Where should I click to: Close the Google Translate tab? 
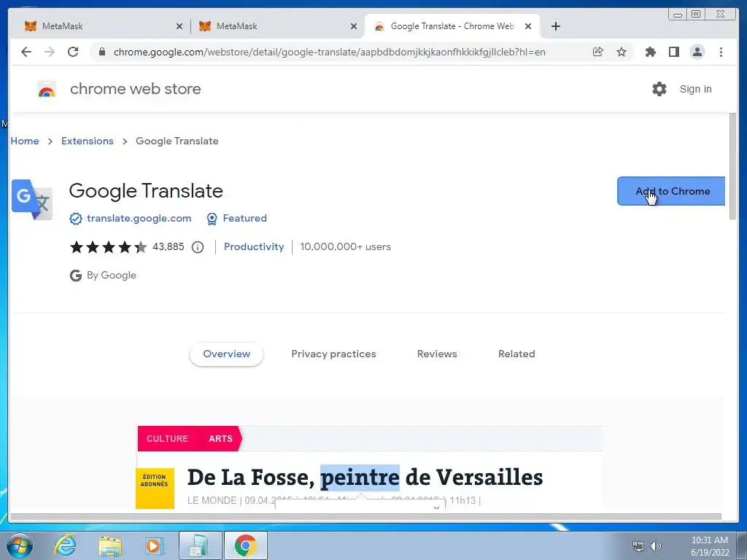click(x=528, y=26)
